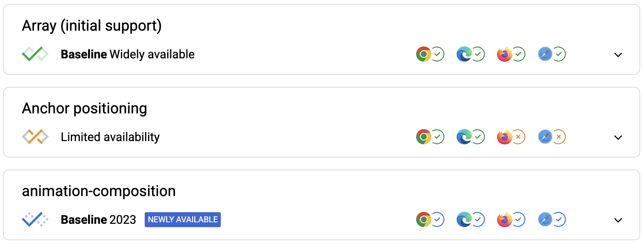
Task: Expand the animation-composition card
Action: (618, 220)
